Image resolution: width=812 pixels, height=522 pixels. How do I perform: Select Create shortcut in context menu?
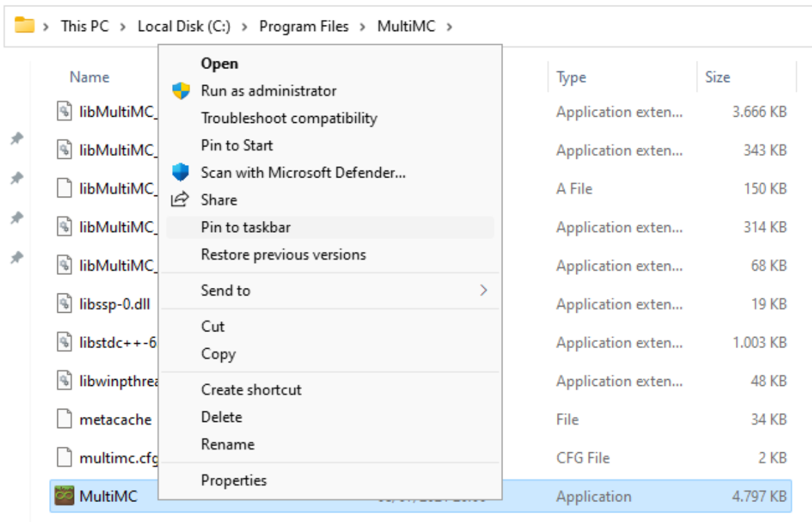(x=252, y=389)
